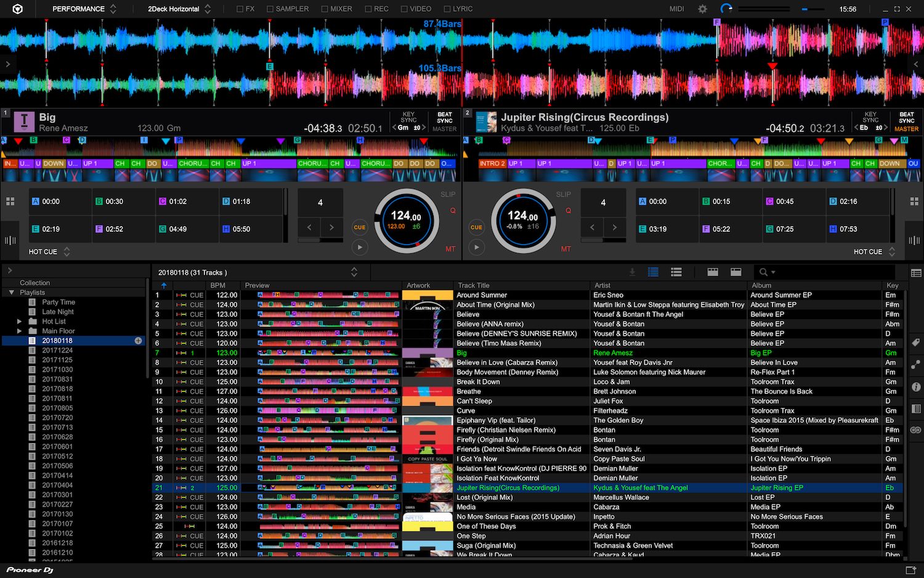Trigger deck 2 hot cue H 07:53
Screen dimensions: 924x578
(x=857, y=229)
